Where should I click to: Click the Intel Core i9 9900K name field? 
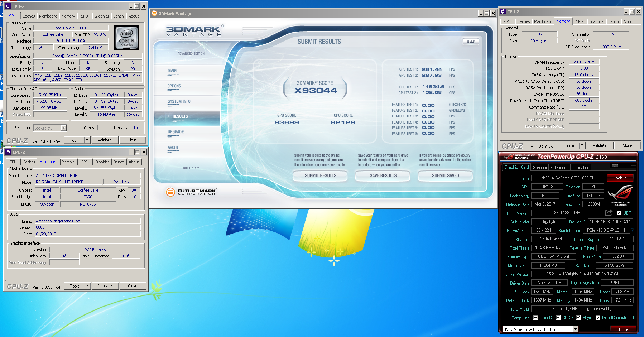tap(71, 28)
